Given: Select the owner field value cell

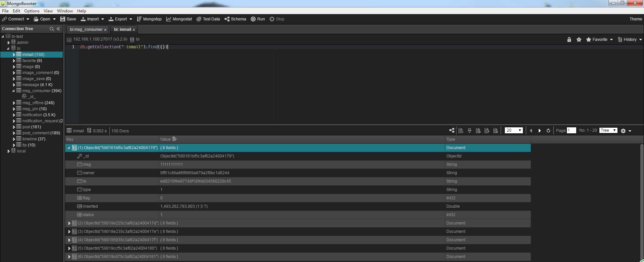Looking at the screenshot, I should [x=302, y=173].
